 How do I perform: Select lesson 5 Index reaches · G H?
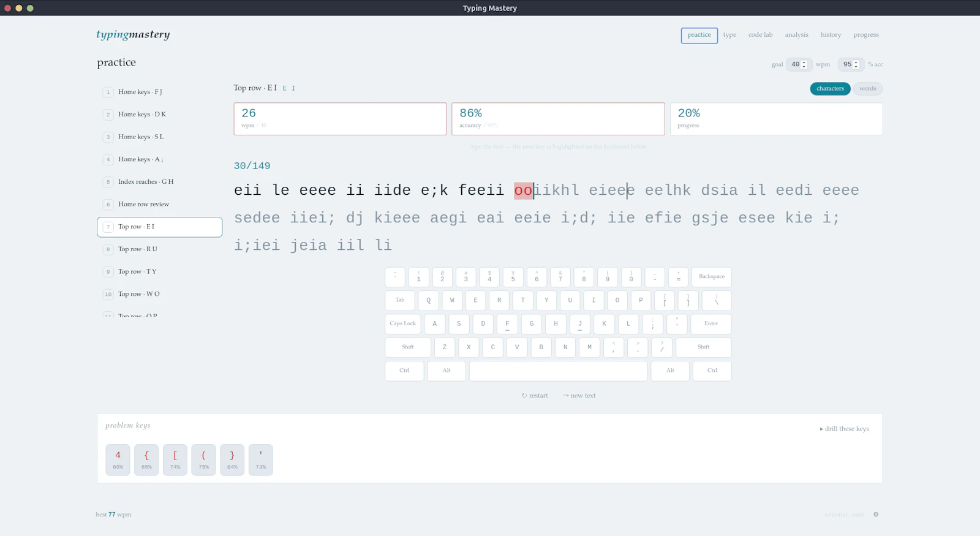159,182
